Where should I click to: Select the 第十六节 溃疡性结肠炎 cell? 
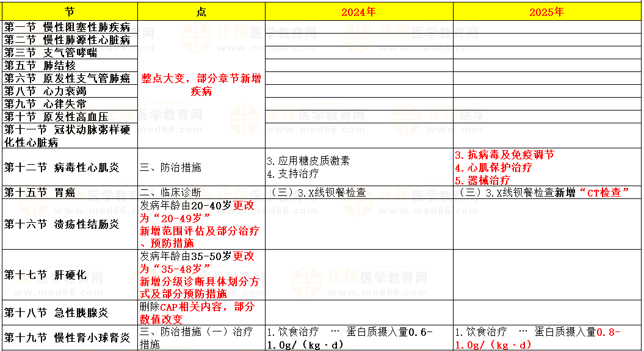point(70,224)
